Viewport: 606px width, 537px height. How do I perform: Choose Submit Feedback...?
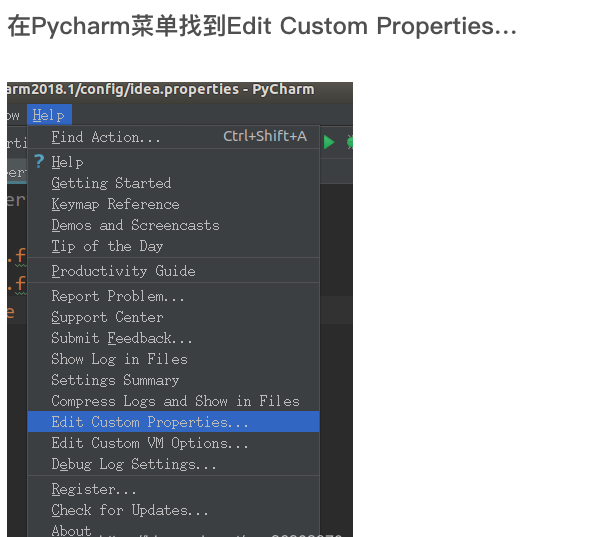(174, 338)
